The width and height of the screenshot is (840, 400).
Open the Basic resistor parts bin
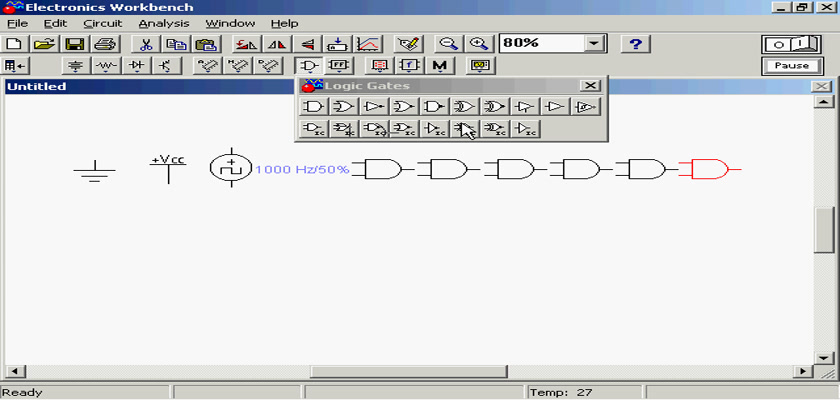point(106,66)
